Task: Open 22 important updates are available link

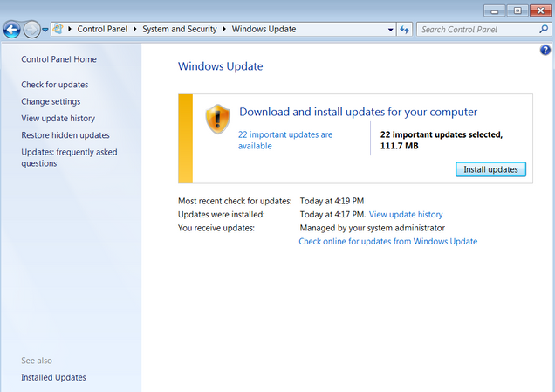Action: click(285, 141)
